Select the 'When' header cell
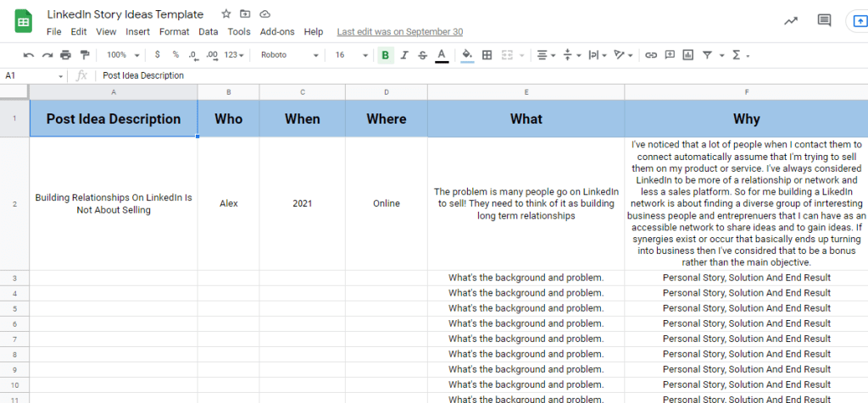Screen dimensions: 868x403 tap(303, 119)
